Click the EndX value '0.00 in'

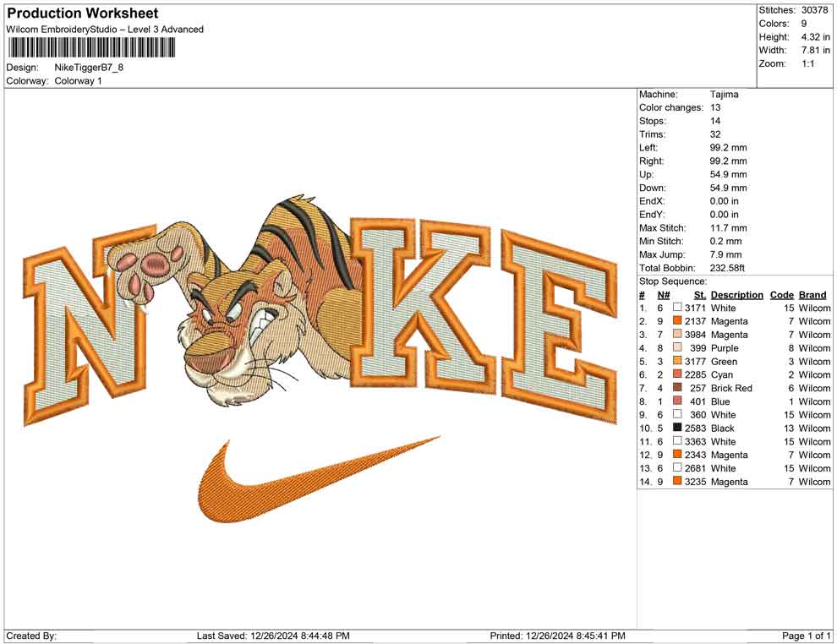coord(725,200)
